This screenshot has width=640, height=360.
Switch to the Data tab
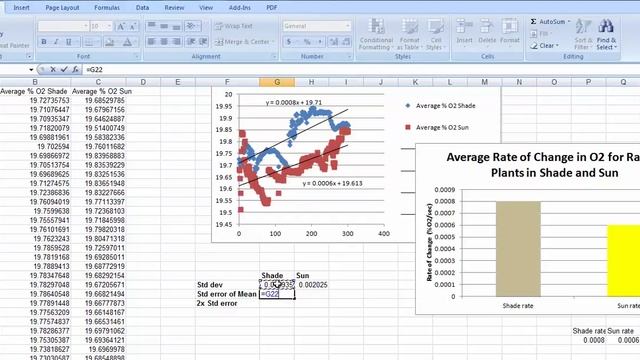tap(142, 7)
